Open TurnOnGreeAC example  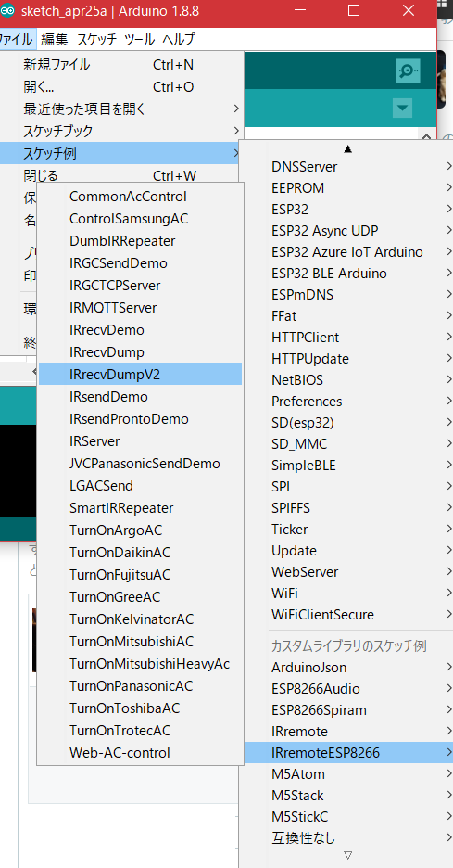[x=140, y=597]
